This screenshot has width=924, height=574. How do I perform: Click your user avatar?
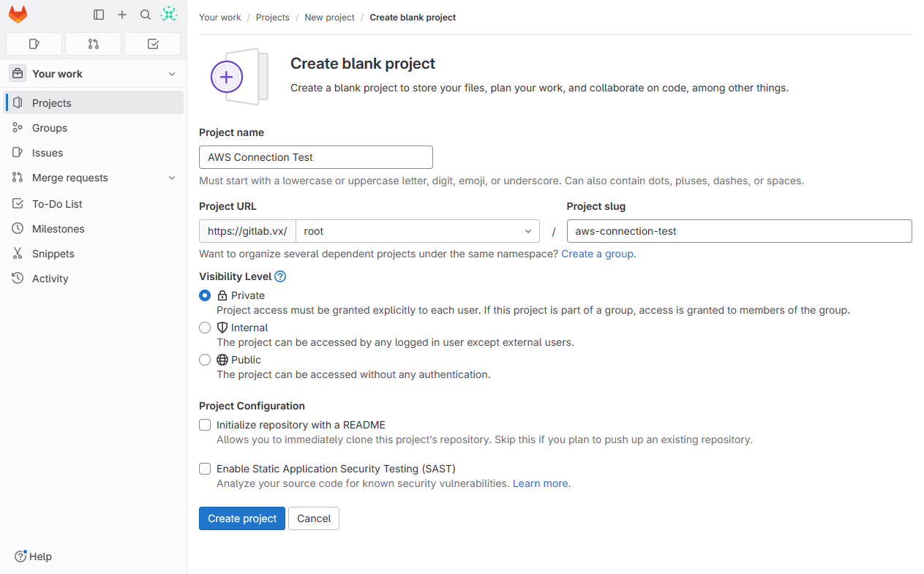[x=169, y=14]
